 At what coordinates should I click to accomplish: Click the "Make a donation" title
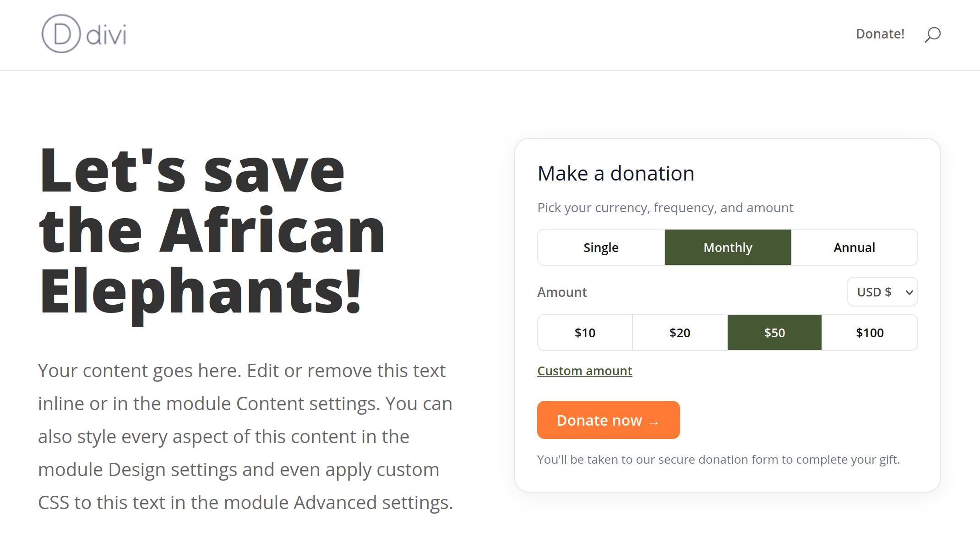click(x=616, y=174)
